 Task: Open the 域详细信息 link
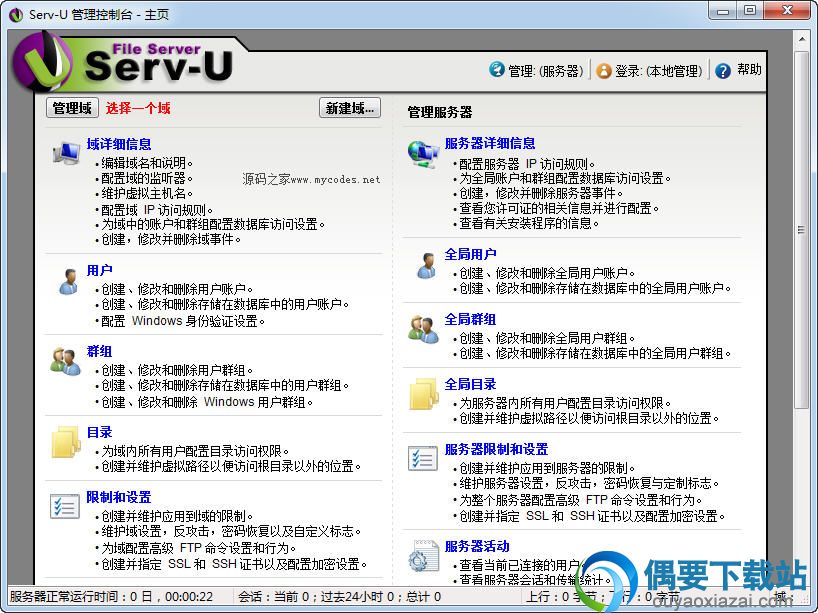119,144
